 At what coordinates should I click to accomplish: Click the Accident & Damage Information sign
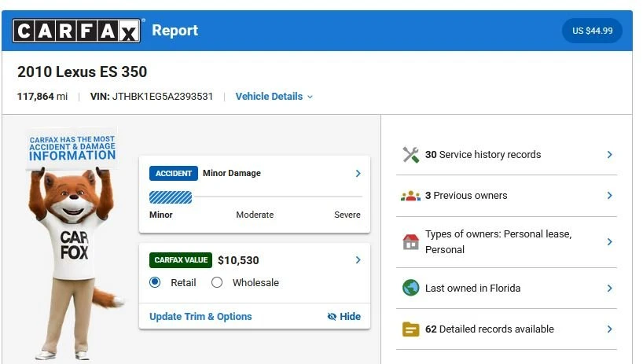tap(72, 149)
